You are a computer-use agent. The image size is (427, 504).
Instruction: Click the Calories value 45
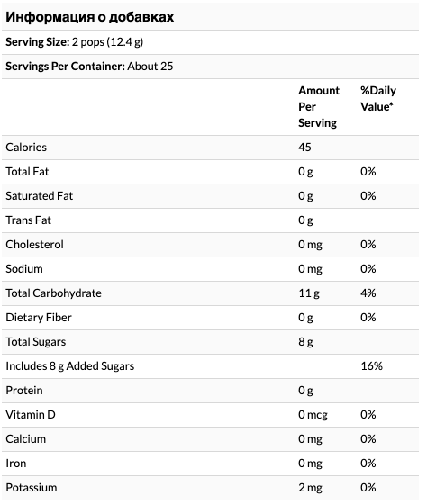point(304,148)
